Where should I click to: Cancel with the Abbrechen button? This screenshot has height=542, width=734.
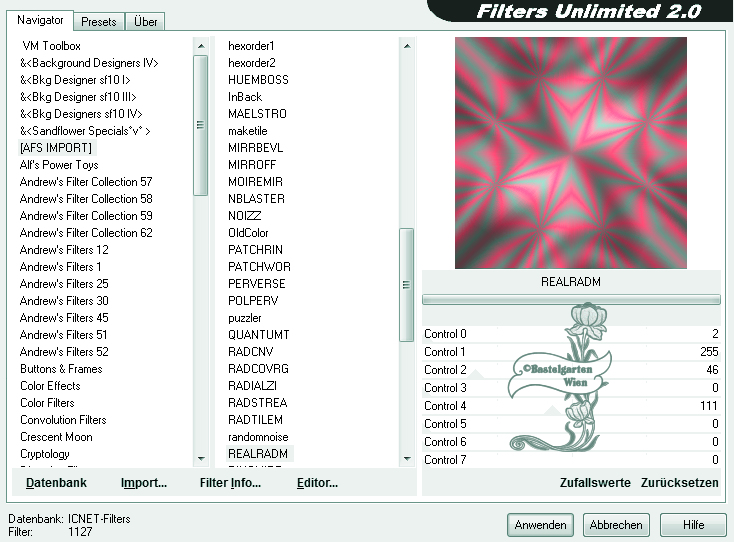pos(616,525)
